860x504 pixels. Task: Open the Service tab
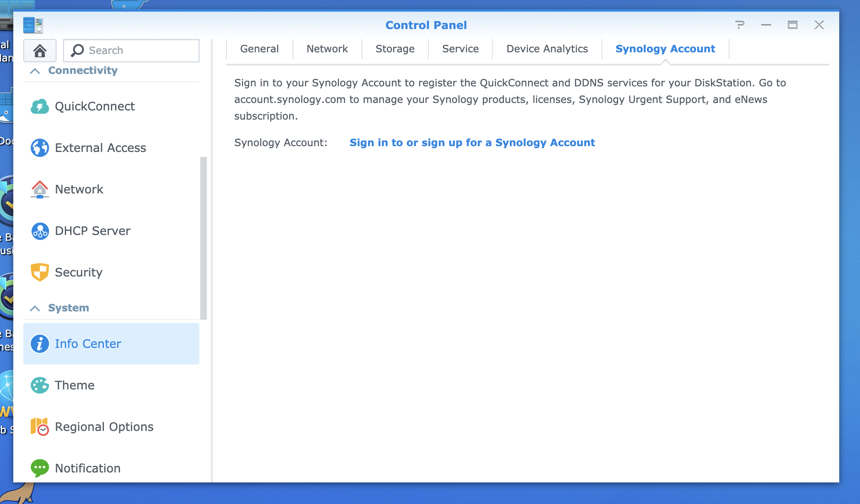click(x=460, y=49)
